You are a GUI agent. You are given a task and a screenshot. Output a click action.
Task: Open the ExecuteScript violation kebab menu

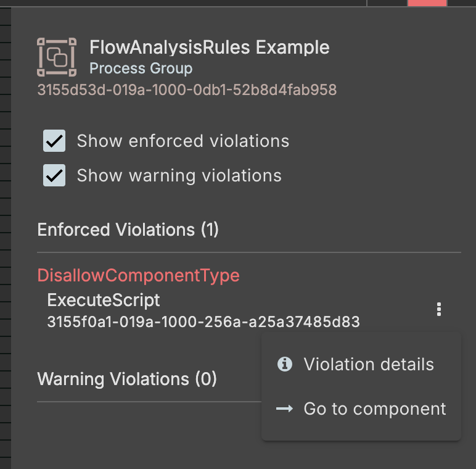[x=438, y=309]
